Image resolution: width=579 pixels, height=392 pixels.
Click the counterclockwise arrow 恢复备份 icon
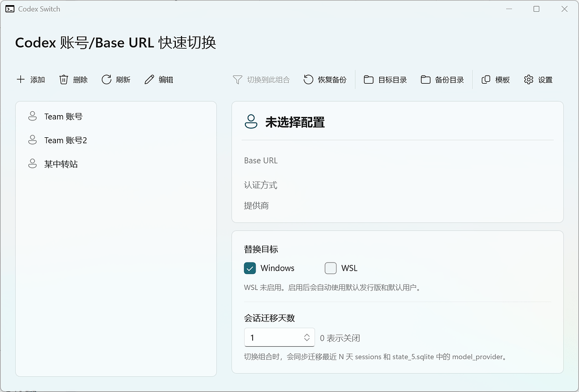[308, 79]
